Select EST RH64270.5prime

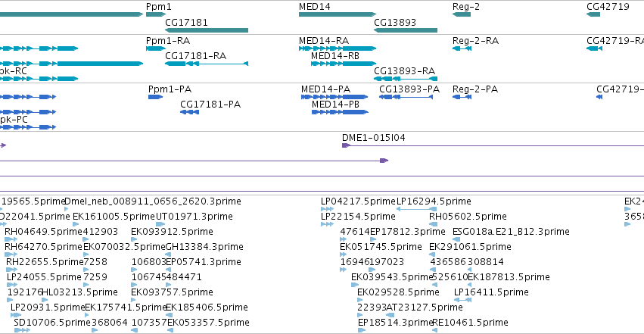pos(44,247)
